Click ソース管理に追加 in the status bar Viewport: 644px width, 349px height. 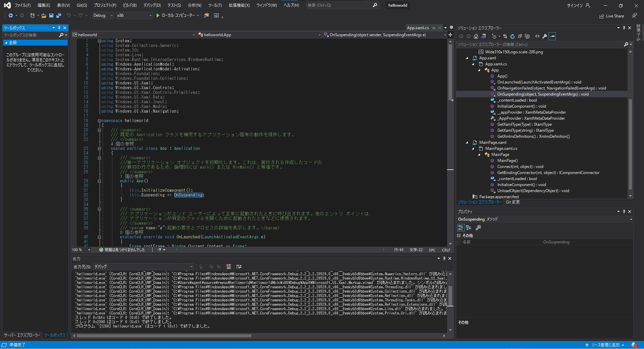[x=606, y=345]
